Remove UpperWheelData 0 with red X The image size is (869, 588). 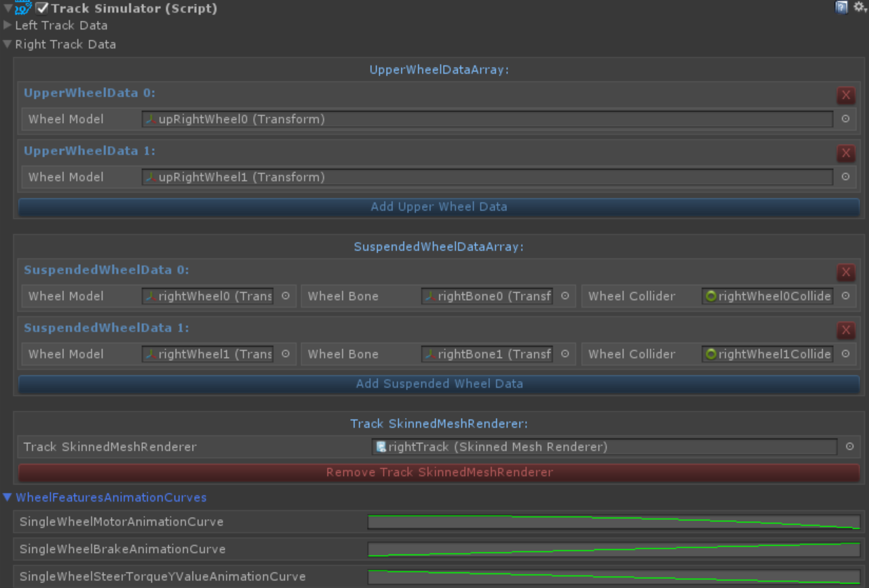[x=846, y=96]
